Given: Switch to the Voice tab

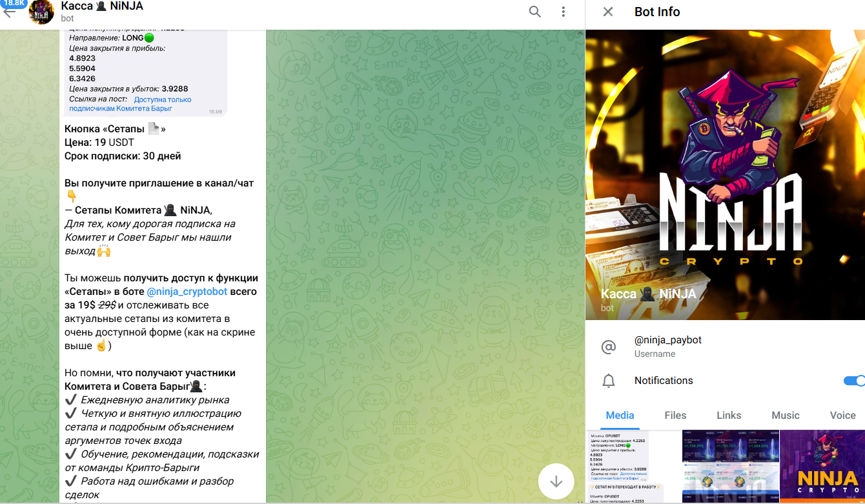Looking at the screenshot, I should pos(842,416).
